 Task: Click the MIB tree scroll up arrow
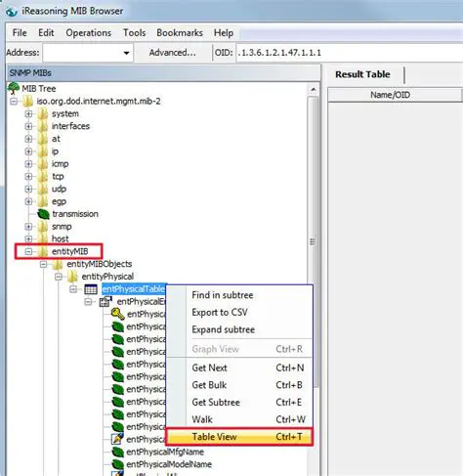tap(314, 89)
